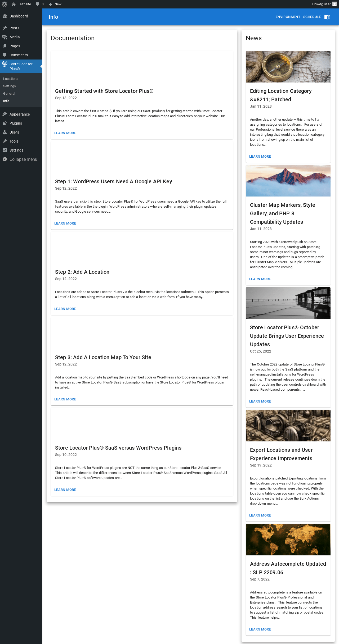Screen dimensions: 339x644
Task: Click Learn More under Step 2 Add A Location
Action: [65, 309]
